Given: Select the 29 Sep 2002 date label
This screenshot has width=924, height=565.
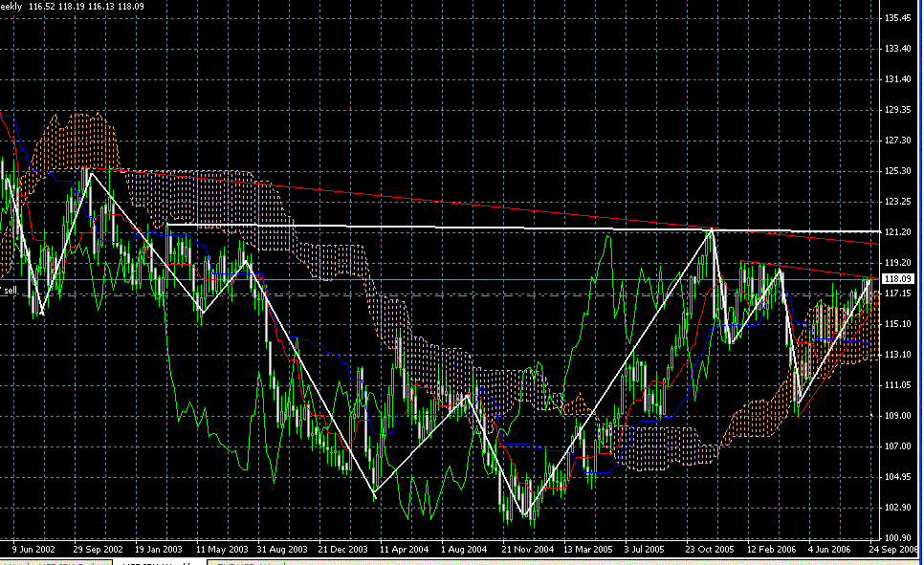Looking at the screenshot, I should [x=98, y=549].
